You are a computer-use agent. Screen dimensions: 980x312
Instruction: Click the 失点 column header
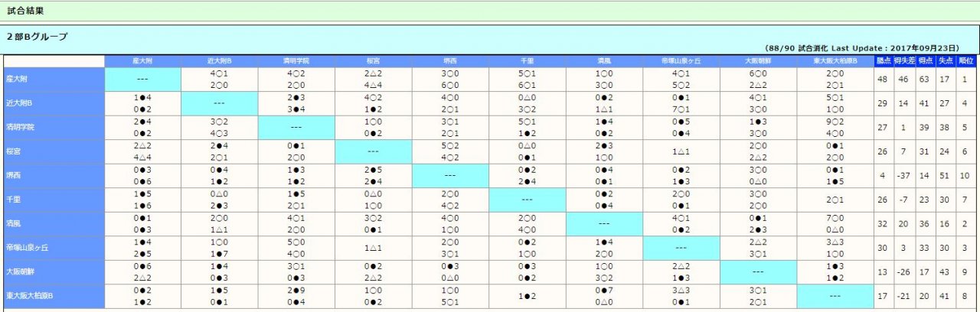pos(946,60)
